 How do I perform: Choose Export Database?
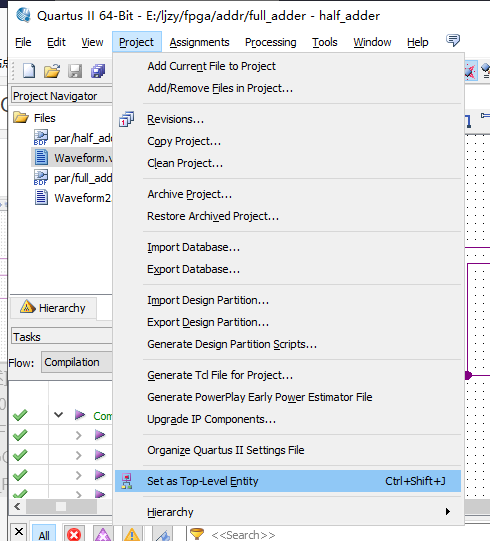pos(288,269)
